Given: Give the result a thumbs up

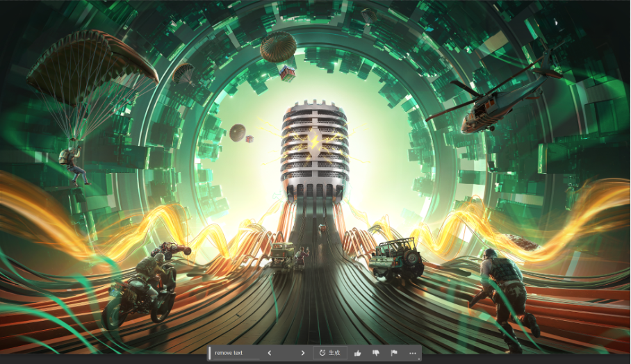Looking at the screenshot, I should (x=357, y=353).
